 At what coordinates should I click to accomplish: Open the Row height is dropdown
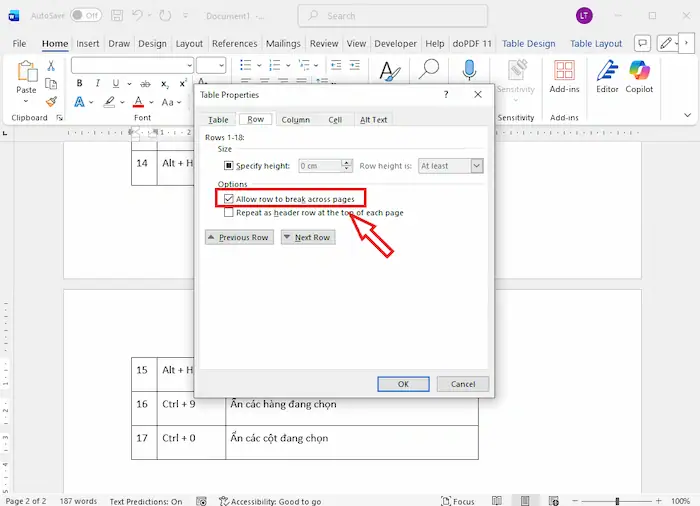(x=476, y=166)
